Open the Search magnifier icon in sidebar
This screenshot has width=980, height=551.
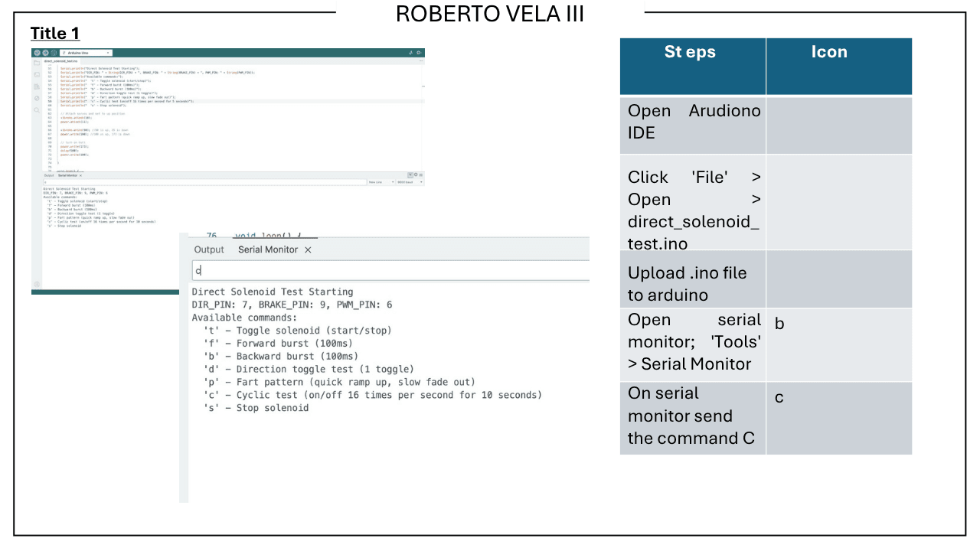coord(37,109)
